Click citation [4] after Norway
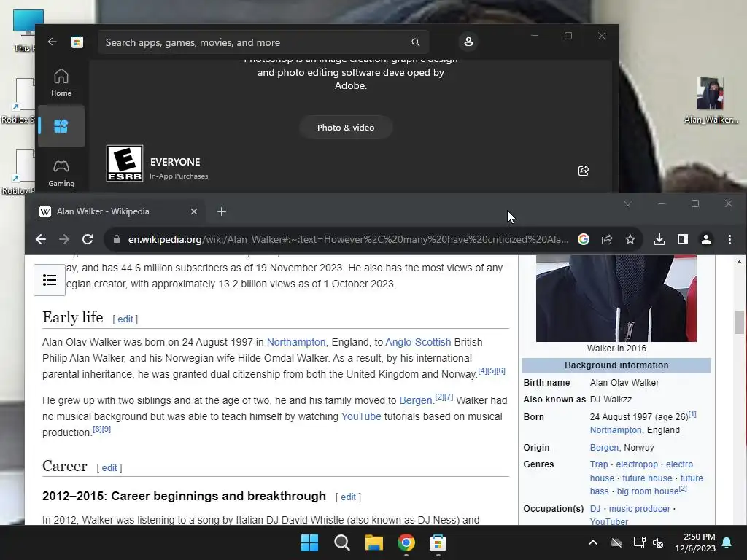The height and width of the screenshot is (560, 747). 482,370
